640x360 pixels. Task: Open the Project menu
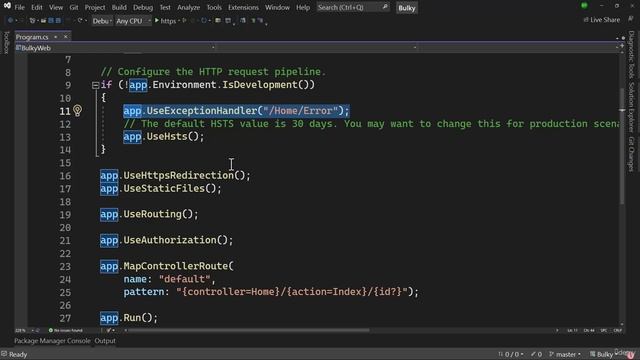pyautogui.click(x=95, y=7)
